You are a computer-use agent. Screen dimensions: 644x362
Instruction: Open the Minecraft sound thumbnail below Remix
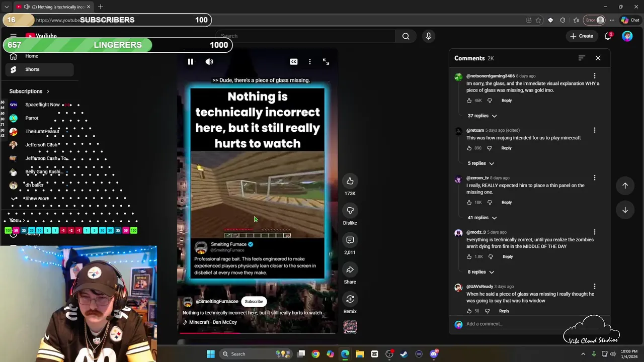pyautogui.click(x=350, y=327)
